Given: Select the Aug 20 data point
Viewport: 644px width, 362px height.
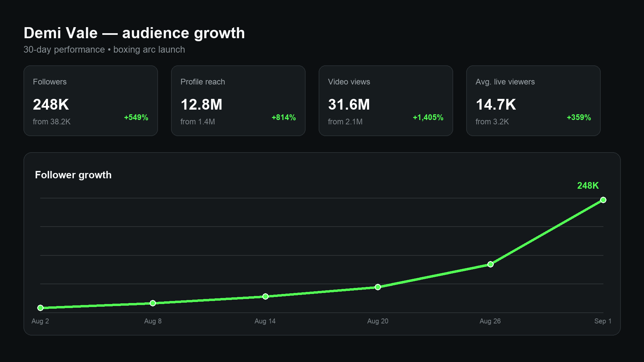Looking at the screenshot, I should 378,287.
